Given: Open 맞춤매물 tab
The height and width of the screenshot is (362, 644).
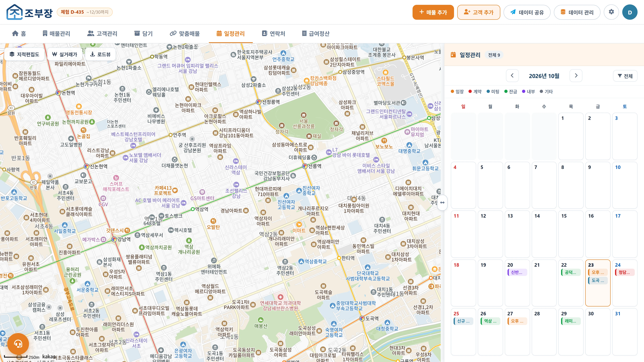Looking at the screenshot, I should 185,34.
